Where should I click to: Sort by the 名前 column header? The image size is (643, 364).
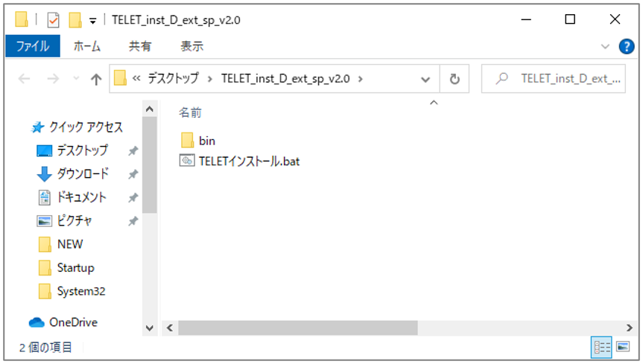tap(190, 113)
